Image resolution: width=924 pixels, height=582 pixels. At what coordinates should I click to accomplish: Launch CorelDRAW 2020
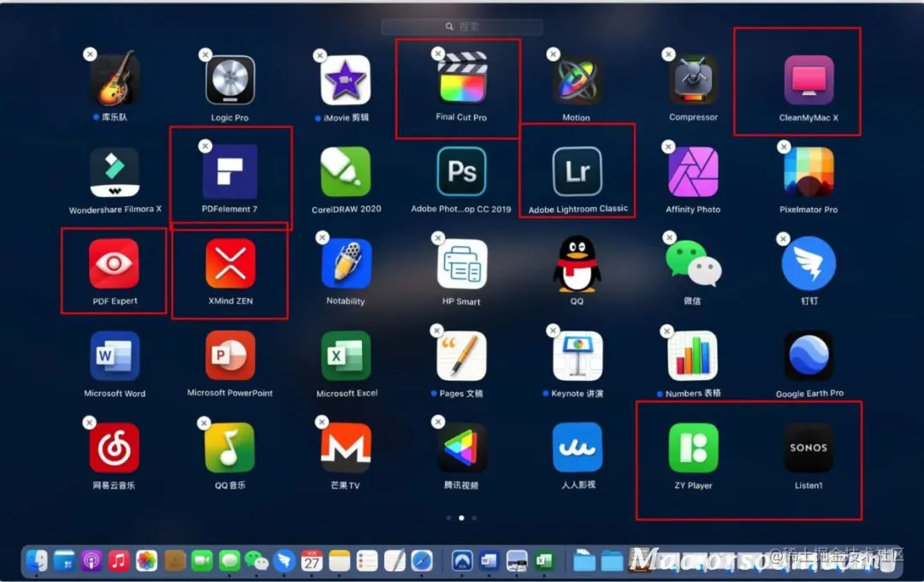(x=346, y=171)
